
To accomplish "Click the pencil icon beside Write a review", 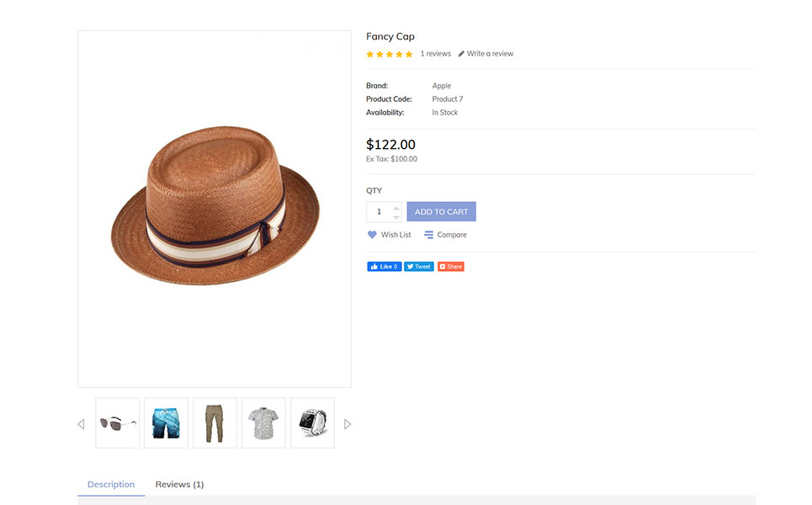I will point(461,54).
